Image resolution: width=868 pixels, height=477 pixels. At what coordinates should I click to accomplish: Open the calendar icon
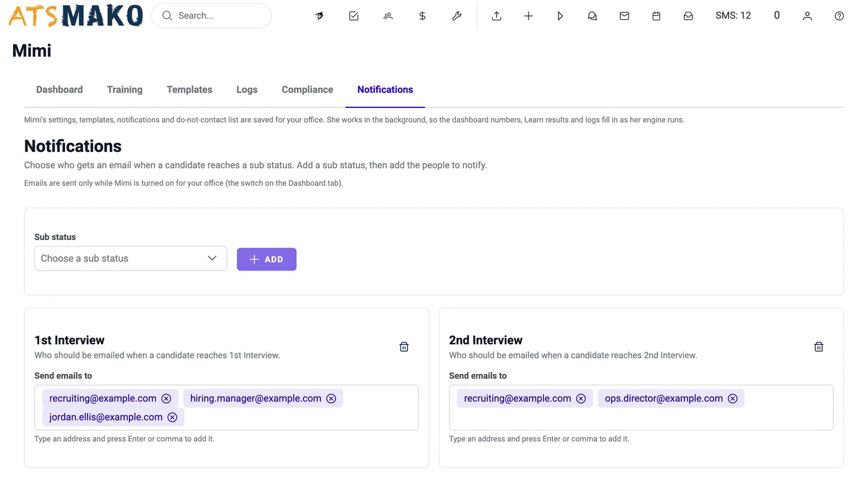[656, 16]
